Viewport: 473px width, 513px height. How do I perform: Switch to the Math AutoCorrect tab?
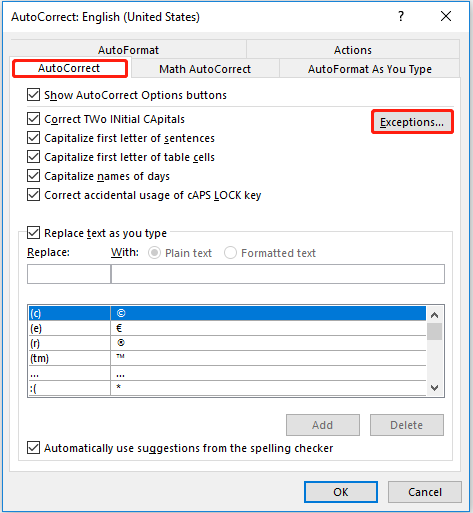pyautogui.click(x=205, y=69)
